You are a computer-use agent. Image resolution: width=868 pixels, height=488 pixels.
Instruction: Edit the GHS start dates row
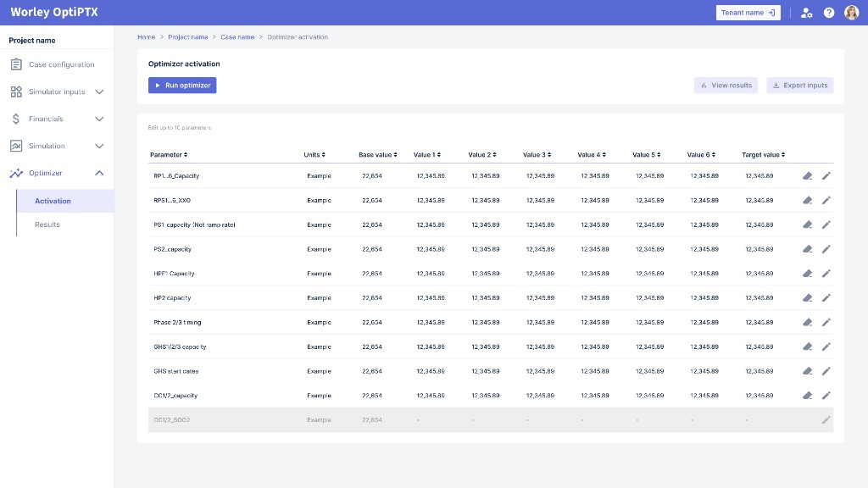click(x=826, y=371)
